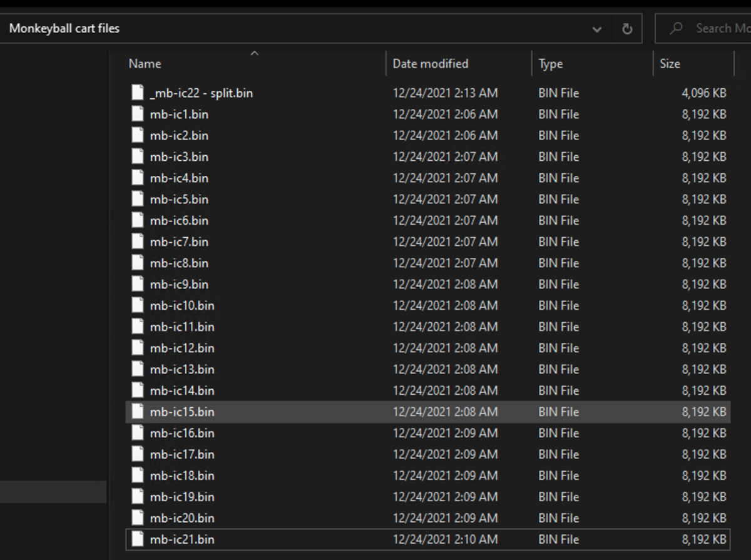
Task: Select file name mb-ic21.bin
Action: [182, 540]
